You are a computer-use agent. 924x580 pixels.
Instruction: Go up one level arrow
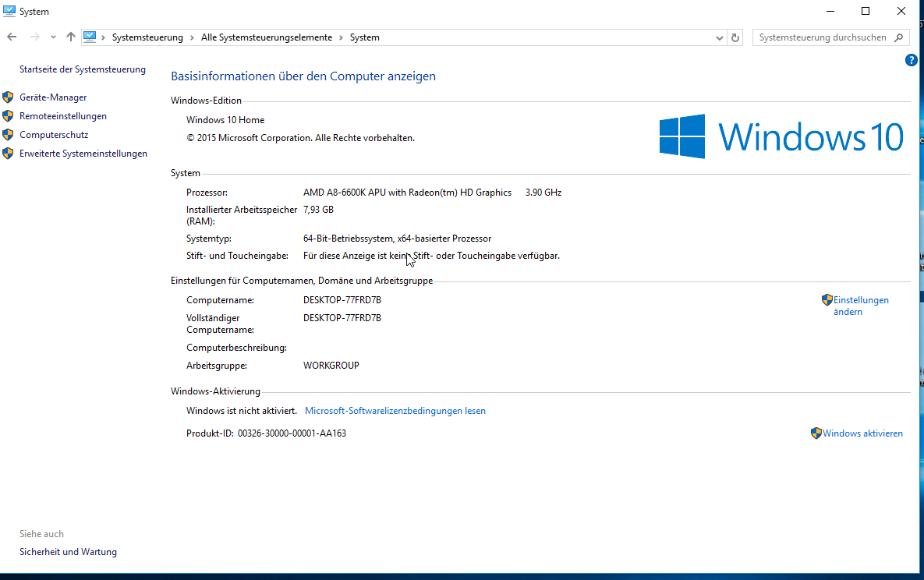click(x=71, y=37)
